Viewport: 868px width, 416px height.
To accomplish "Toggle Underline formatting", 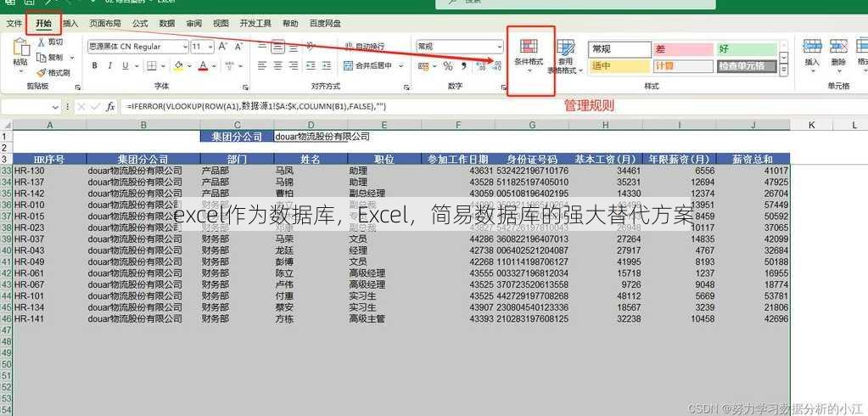I will pos(125,66).
